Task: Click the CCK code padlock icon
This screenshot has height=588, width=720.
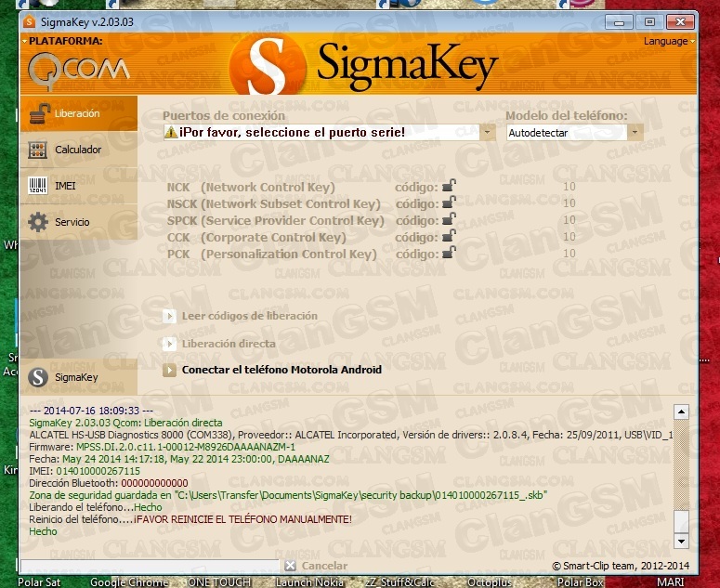Action: point(449,236)
